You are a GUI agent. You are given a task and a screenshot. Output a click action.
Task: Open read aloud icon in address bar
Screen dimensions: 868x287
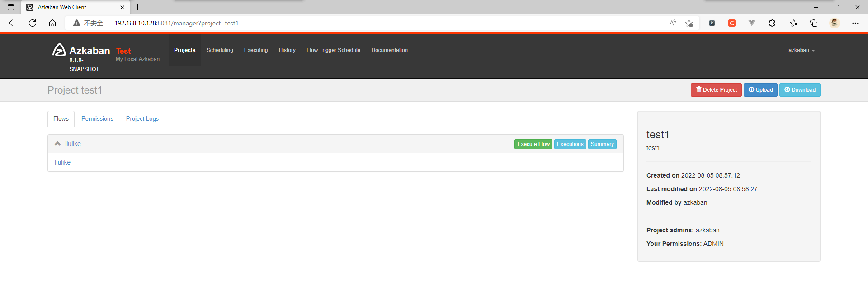click(x=673, y=23)
